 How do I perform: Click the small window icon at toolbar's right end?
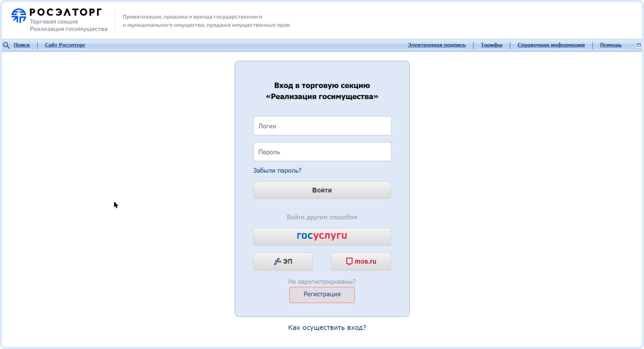point(639,45)
